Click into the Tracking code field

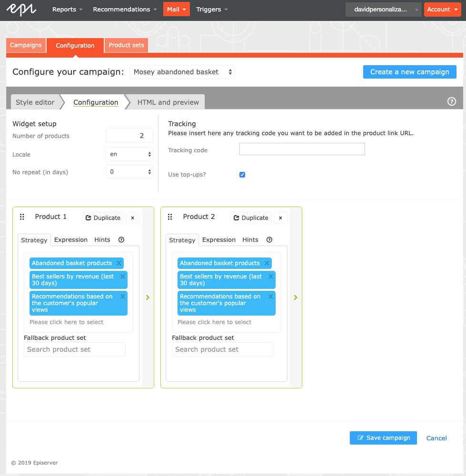click(302, 149)
